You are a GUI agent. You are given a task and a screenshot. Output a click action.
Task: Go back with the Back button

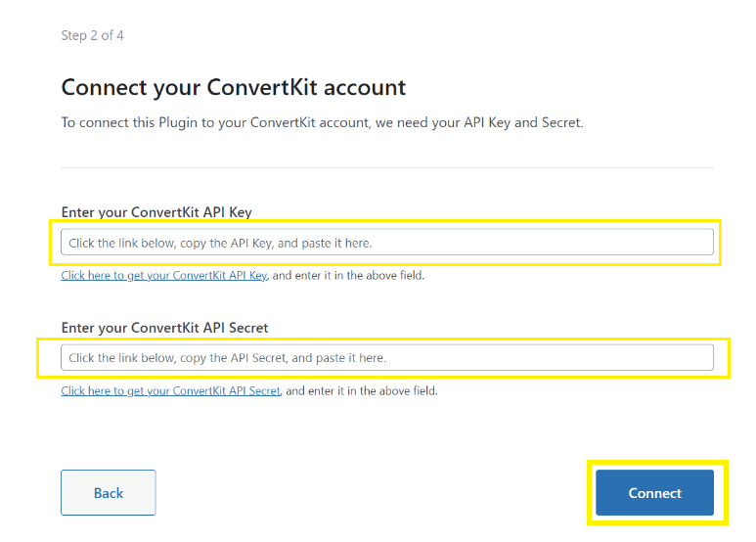[108, 493]
